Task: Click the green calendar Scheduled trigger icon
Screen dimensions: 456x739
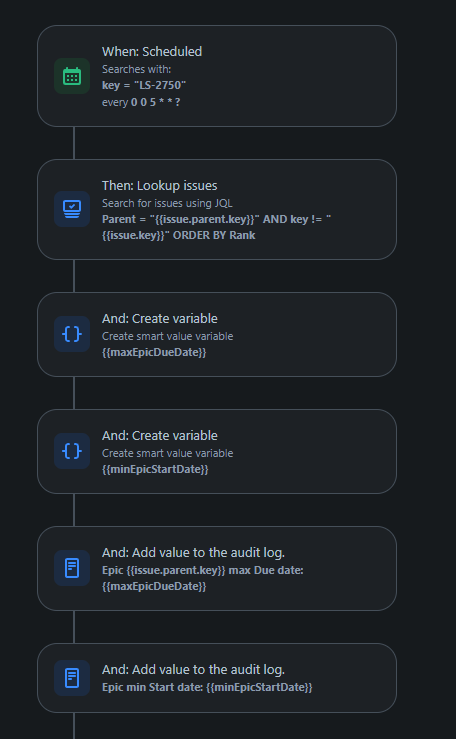Action: pos(72,76)
